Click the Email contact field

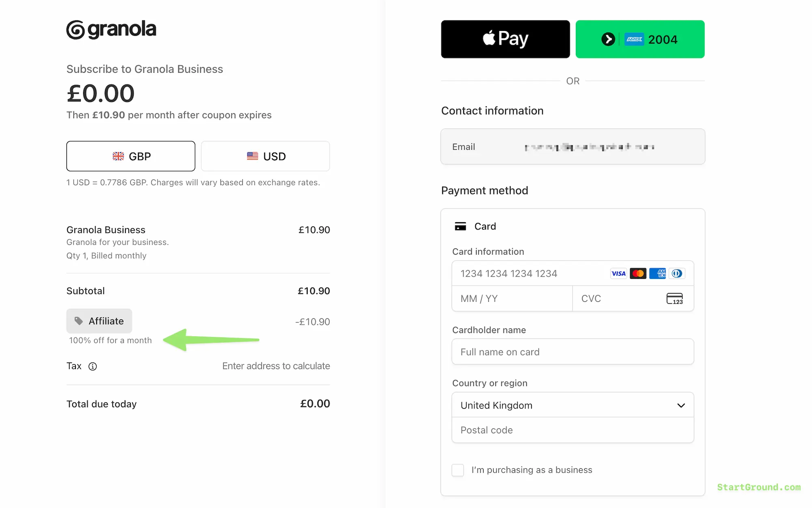click(572, 147)
